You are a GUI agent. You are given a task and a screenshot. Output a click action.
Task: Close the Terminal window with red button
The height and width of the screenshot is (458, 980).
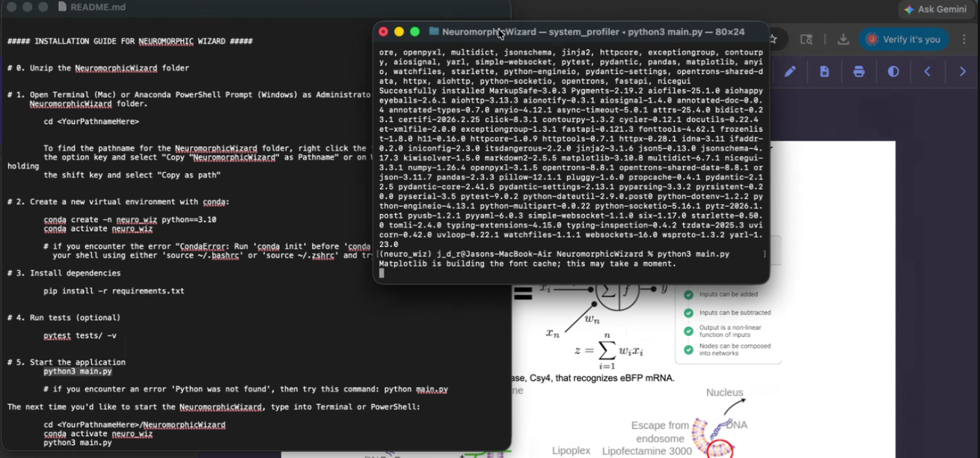click(x=383, y=31)
